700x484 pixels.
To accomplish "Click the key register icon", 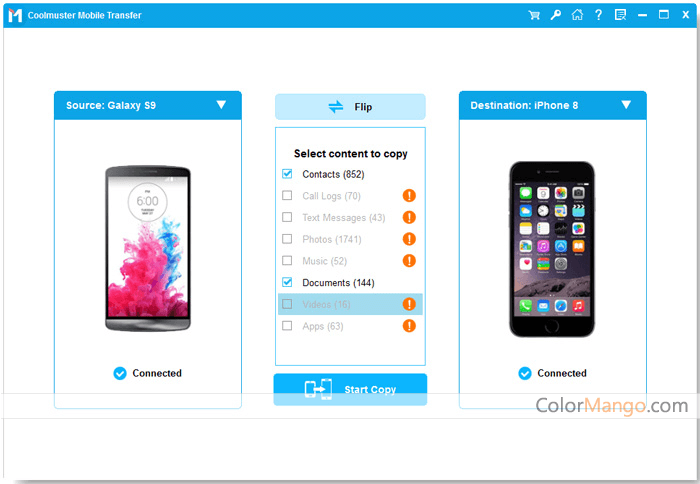I will pos(555,15).
